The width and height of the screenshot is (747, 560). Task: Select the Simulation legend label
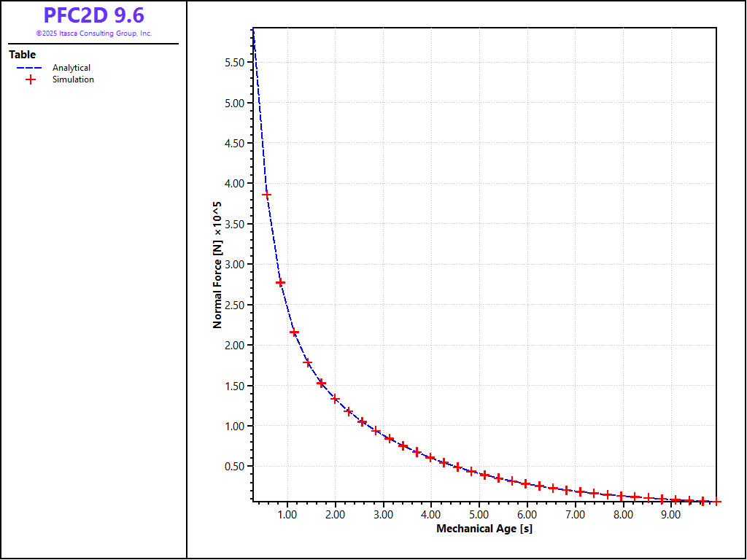[73, 79]
